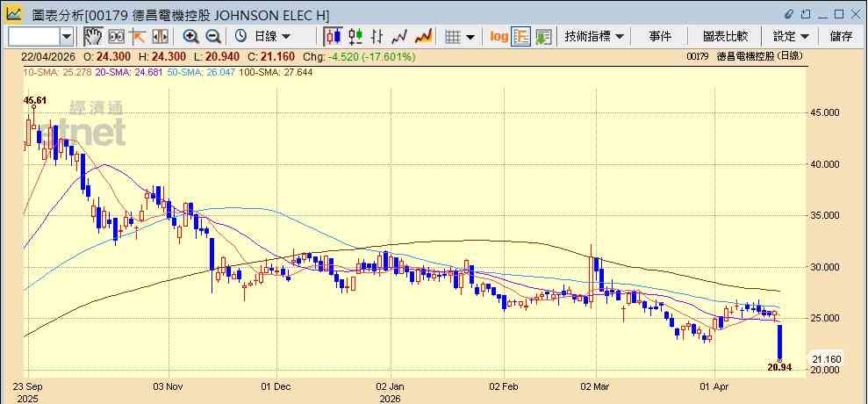This screenshot has width=868, height=404.
Task: Close the chart analysis window
Action: [x=855, y=14]
